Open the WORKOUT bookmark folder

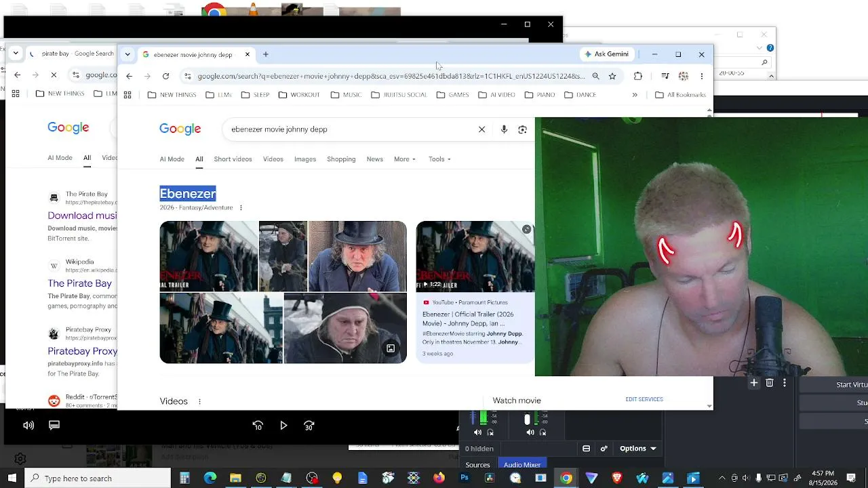click(x=299, y=95)
